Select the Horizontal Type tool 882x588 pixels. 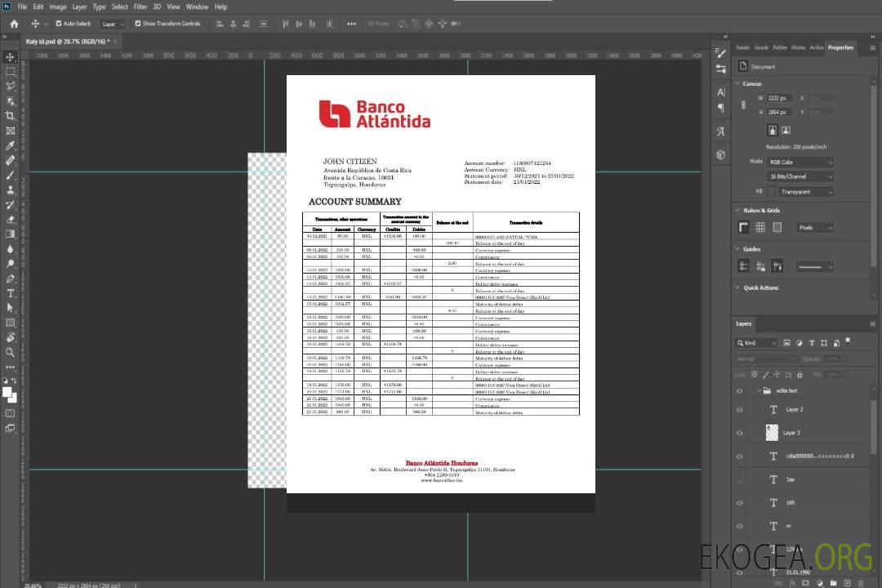(x=10, y=293)
